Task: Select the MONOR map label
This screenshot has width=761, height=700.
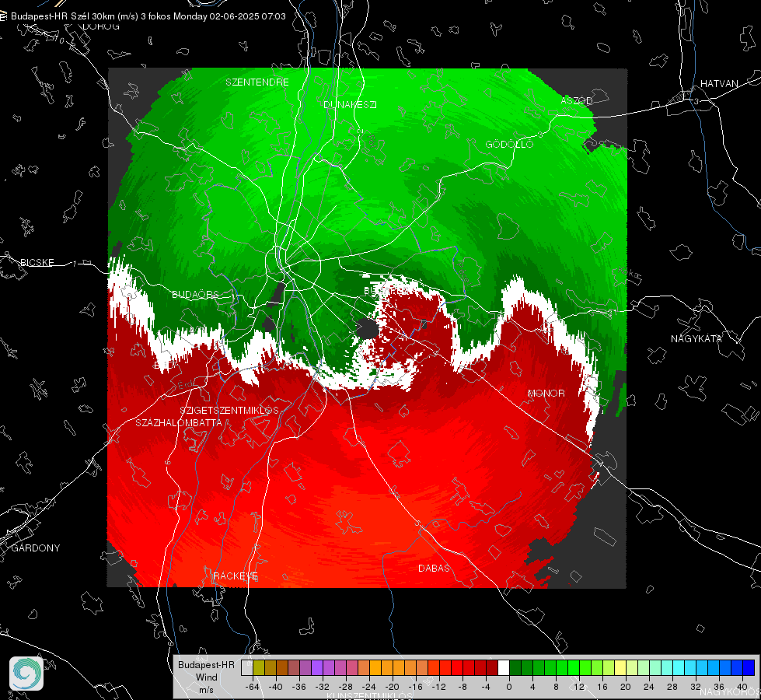Action: point(546,393)
